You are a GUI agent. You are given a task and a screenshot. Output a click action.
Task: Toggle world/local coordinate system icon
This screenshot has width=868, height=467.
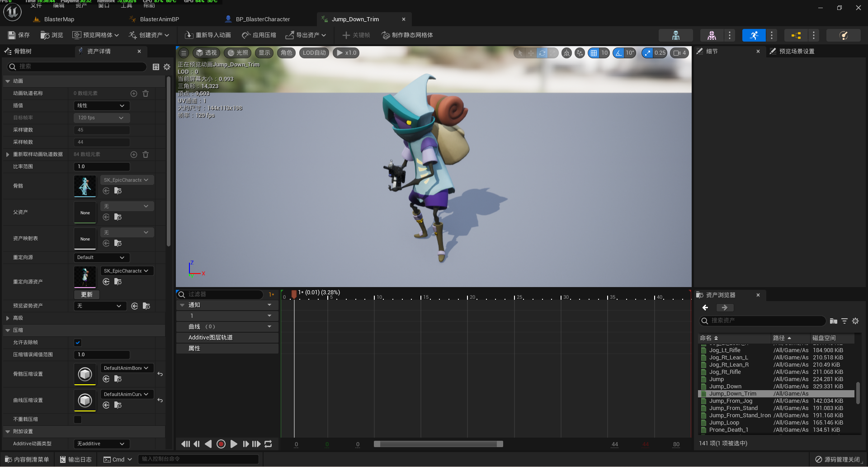tap(566, 53)
